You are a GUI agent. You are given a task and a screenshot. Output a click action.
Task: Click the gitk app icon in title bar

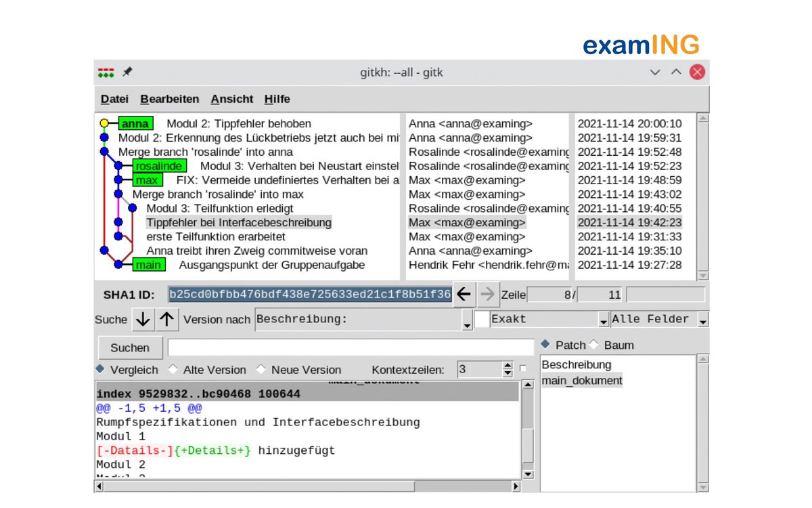106,72
